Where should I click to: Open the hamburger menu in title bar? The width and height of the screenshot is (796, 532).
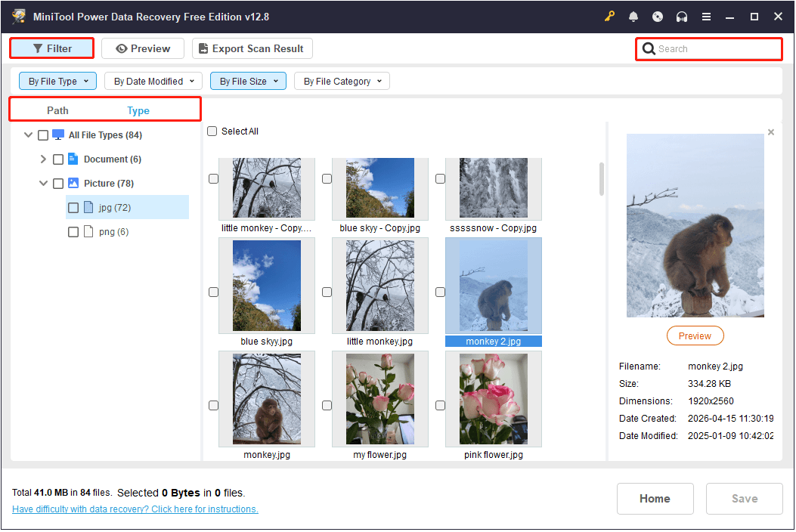point(706,17)
